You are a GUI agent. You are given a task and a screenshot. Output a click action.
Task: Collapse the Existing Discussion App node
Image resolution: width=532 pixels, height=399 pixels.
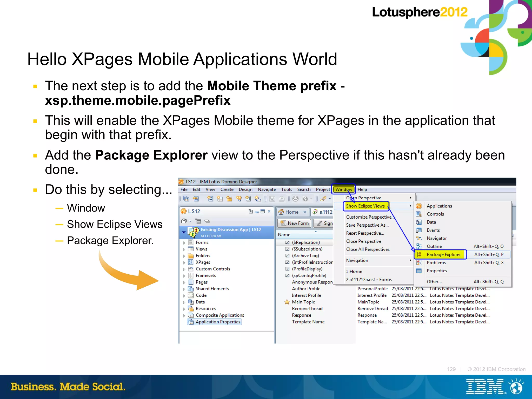point(184,232)
